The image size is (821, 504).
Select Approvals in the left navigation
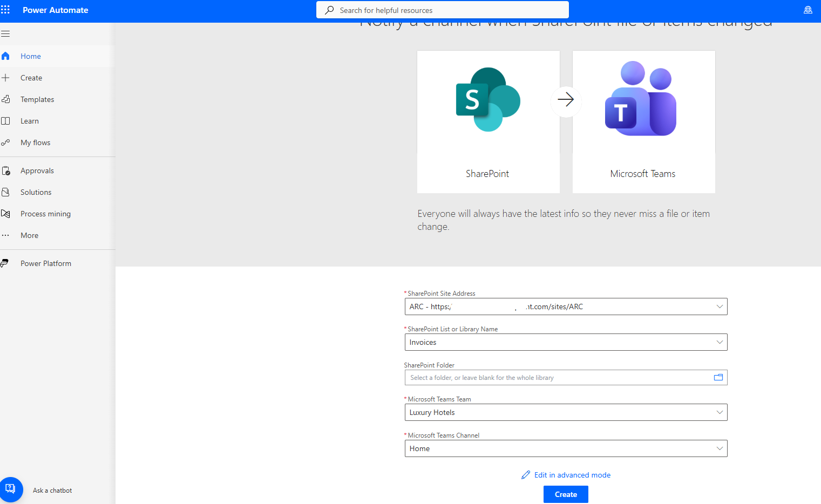(x=37, y=171)
